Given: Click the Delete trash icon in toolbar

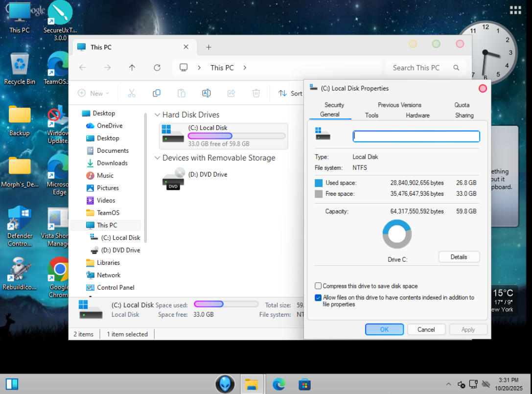Looking at the screenshot, I should (x=256, y=93).
